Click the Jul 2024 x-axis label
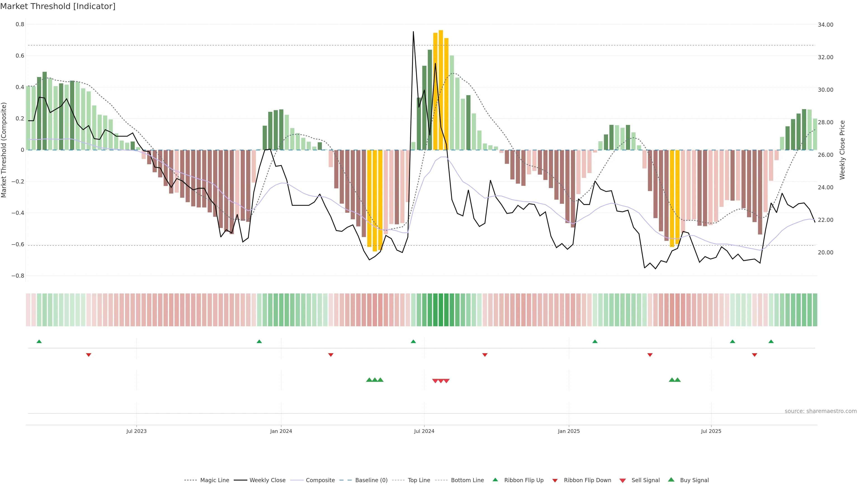This screenshot has height=488, width=868. [424, 431]
